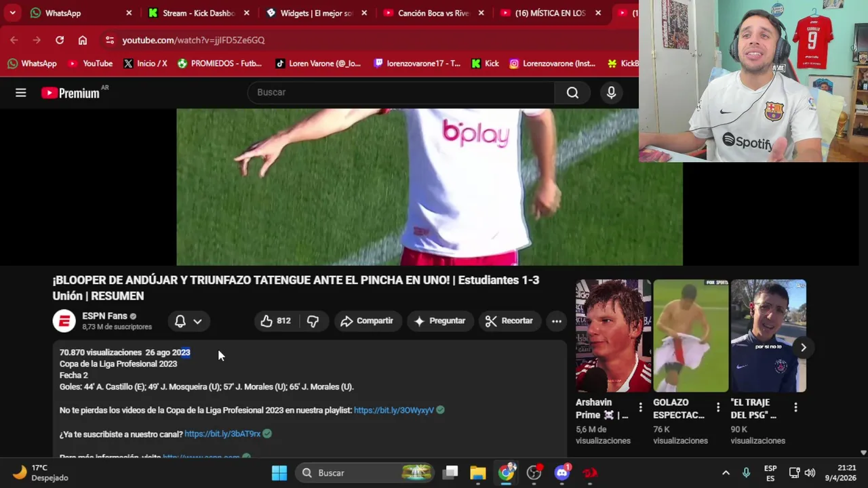Close the Stream - Kick Dashboard tab
868x488 pixels.
[246, 13]
